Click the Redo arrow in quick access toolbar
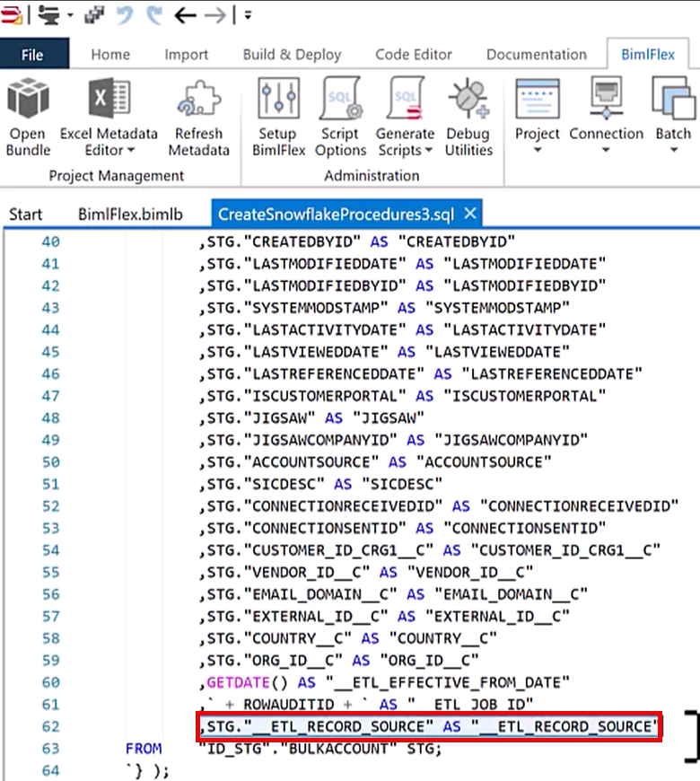This screenshot has width=700, height=781. click(x=154, y=15)
